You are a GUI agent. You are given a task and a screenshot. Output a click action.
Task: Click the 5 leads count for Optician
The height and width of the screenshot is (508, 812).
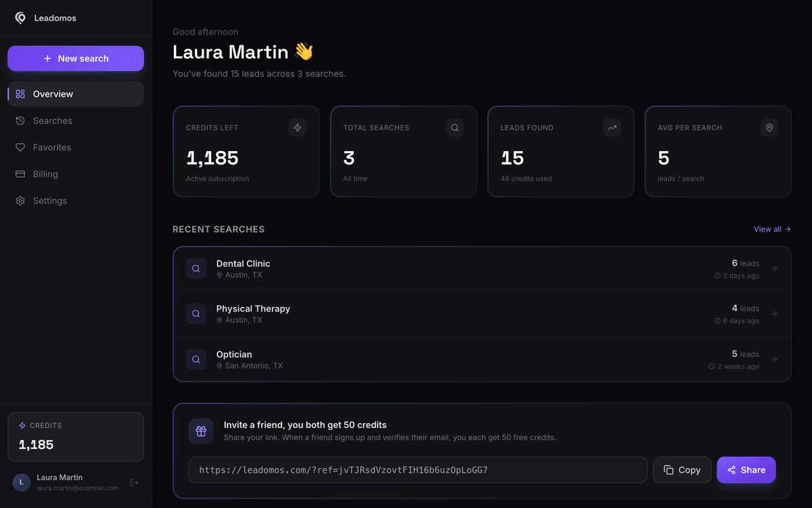point(746,354)
